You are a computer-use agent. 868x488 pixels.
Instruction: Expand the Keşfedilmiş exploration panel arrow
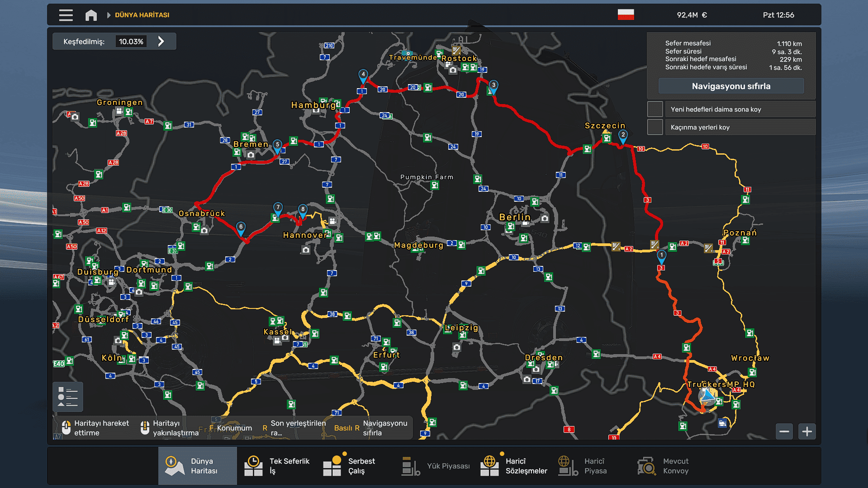pyautogui.click(x=161, y=42)
